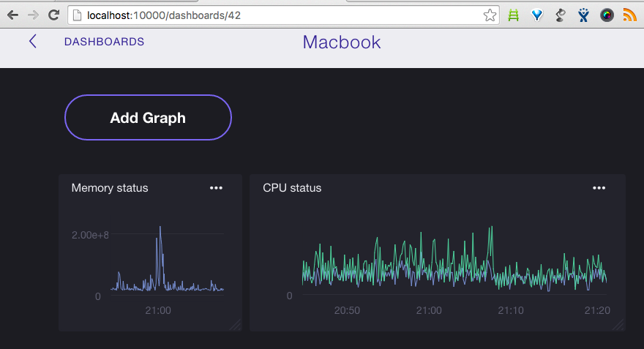Click the Memory status graph title
644x349 pixels.
pyautogui.click(x=110, y=187)
